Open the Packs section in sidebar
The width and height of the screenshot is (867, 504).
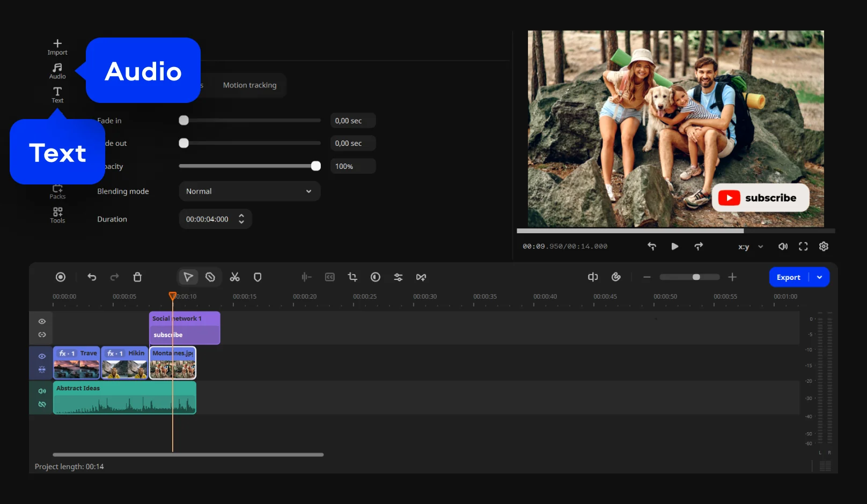[x=57, y=192]
